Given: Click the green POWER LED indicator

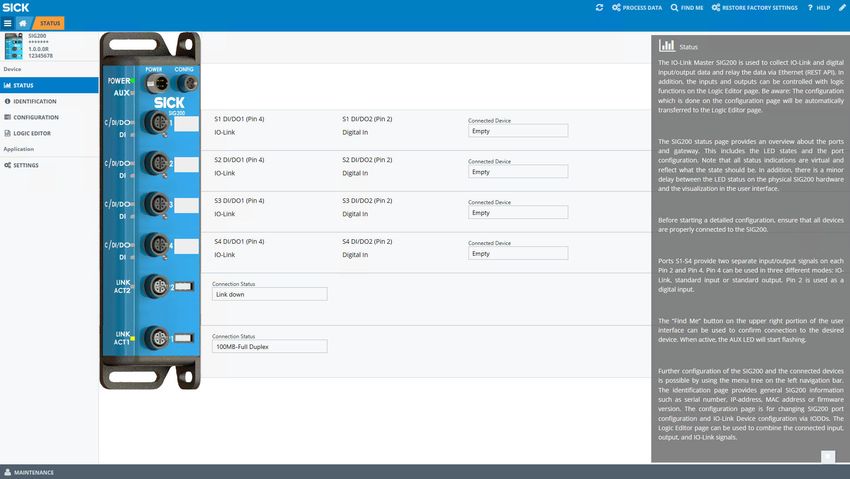Looking at the screenshot, I should [x=132, y=81].
